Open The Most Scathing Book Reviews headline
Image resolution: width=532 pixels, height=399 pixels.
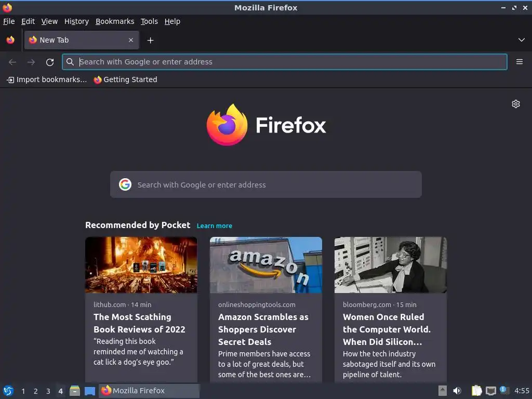pos(139,323)
